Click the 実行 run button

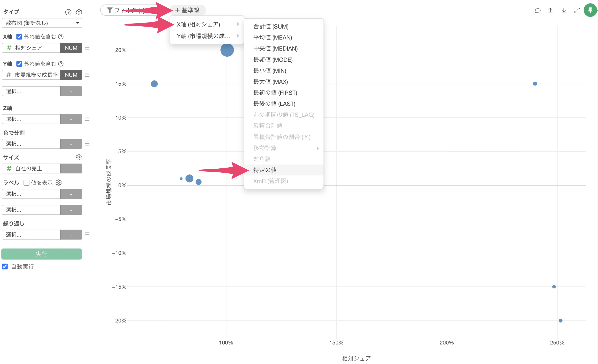tap(41, 254)
